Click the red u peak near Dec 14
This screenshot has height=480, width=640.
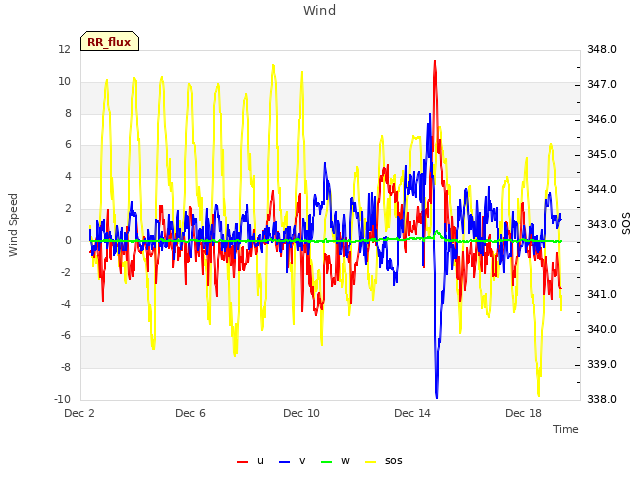435,62
